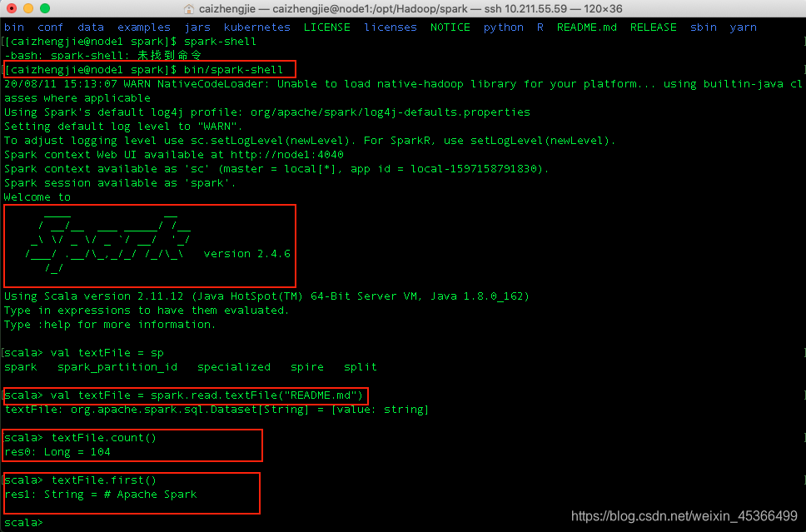
Task: Select the specialized autocomplete option
Action: pyautogui.click(x=233, y=366)
